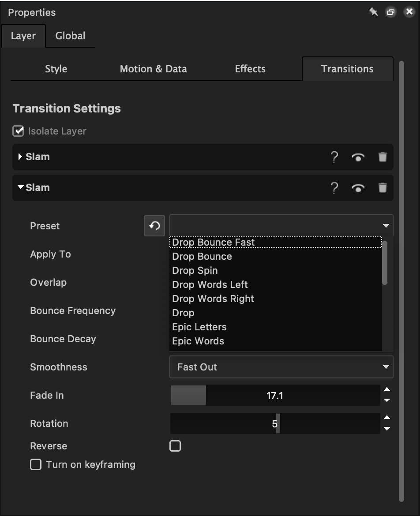Click the Properties panel vertical scrollbar

tap(401, 281)
